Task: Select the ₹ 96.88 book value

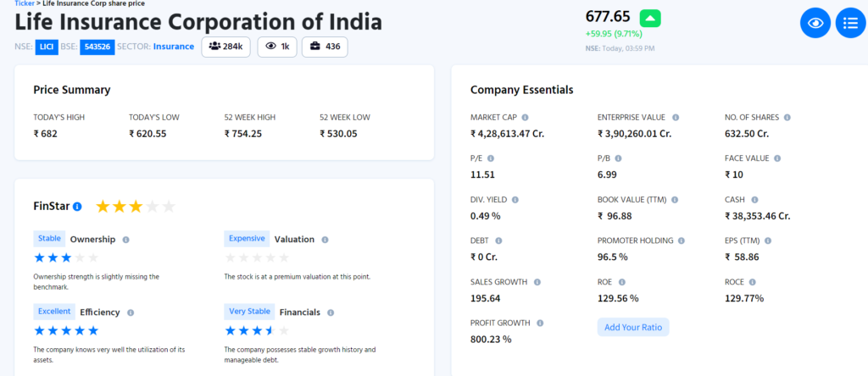Action: coord(615,216)
